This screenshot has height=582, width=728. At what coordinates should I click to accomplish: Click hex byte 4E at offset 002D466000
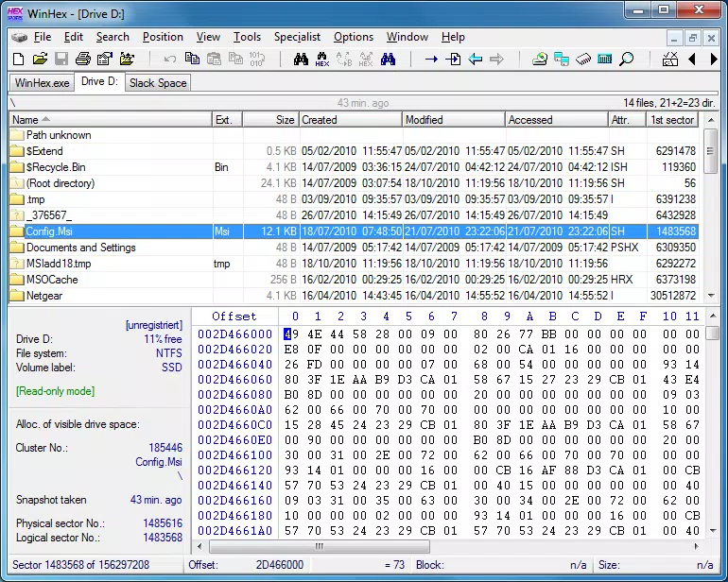click(314, 334)
